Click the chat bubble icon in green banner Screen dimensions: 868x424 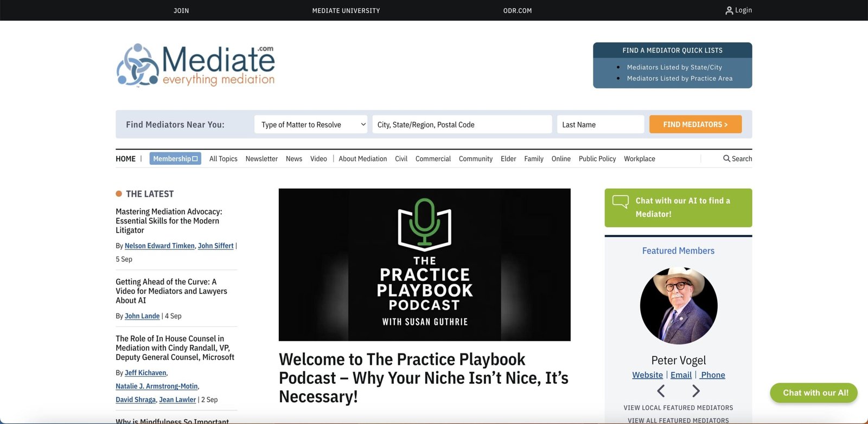[x=620, y=202]
